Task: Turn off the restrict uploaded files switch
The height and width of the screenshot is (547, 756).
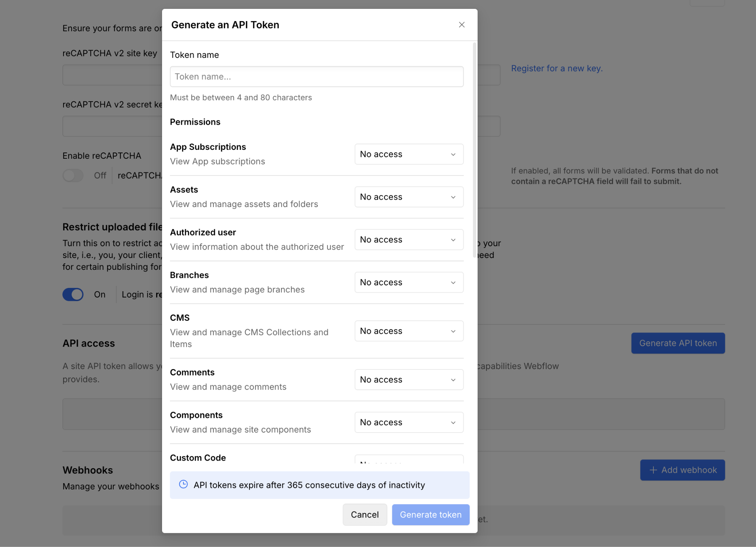Action: point(73,294)
